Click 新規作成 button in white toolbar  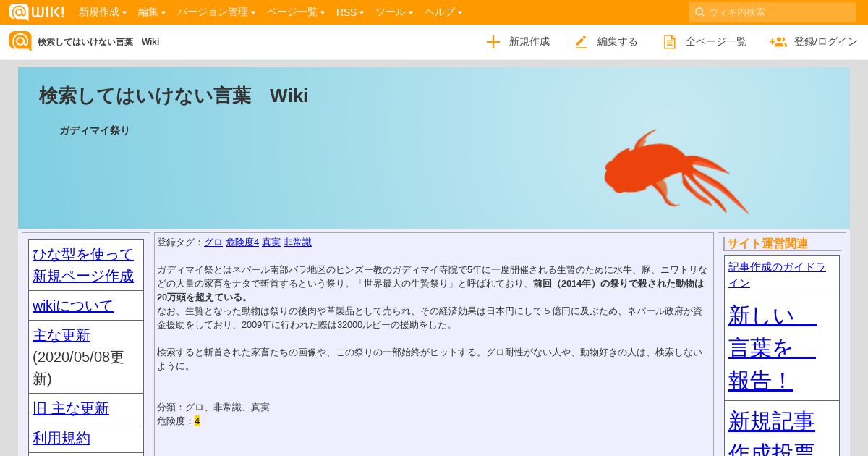click(518, 42)
